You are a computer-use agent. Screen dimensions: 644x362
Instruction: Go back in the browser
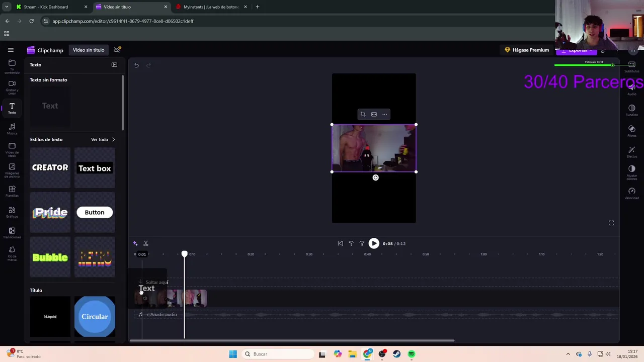(7, 21)
